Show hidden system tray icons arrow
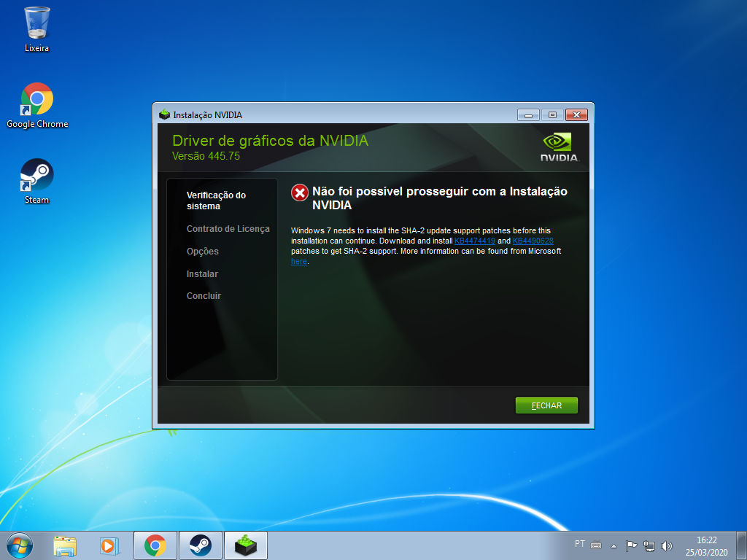Viewport: 747px width, 560px height. coord(614,546)
